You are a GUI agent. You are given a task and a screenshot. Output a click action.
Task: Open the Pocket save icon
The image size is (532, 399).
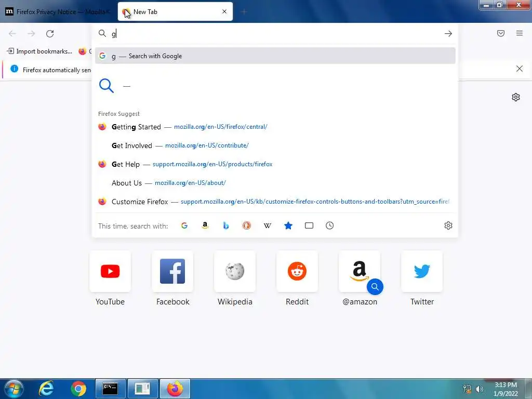pos(501,33)
